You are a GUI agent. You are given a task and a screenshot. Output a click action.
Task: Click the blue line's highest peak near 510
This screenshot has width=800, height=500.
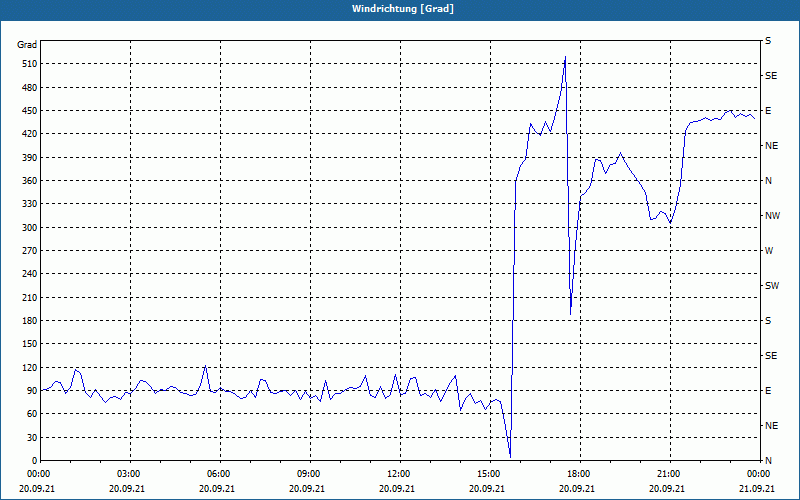[565, 57]
